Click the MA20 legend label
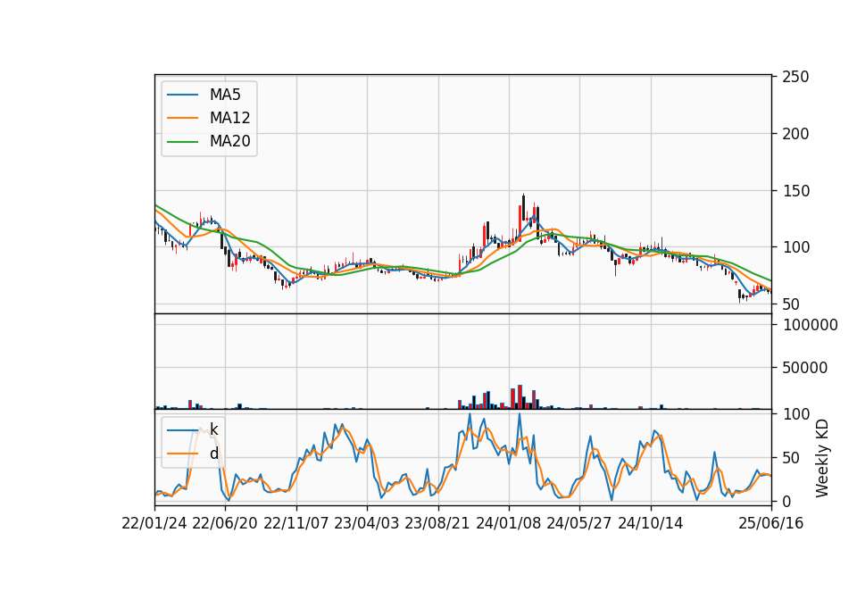This screenshot has height=616, width=857. 229,141
